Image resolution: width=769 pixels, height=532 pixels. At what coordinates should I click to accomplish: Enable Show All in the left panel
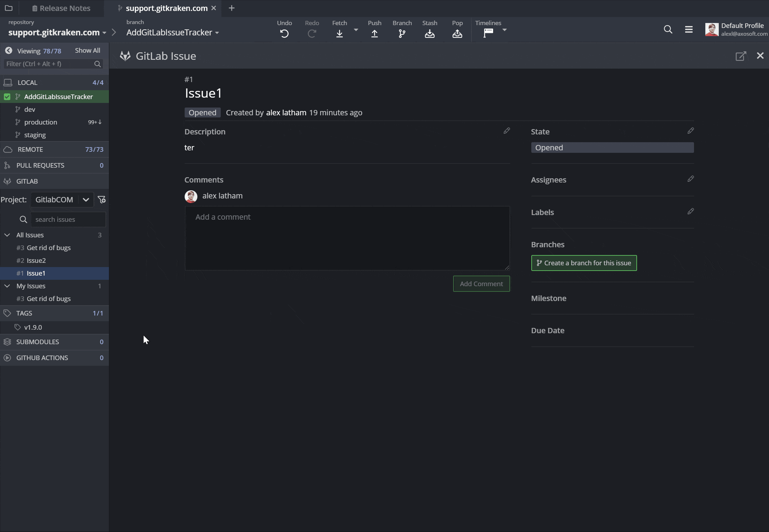(x=87, y=50)
